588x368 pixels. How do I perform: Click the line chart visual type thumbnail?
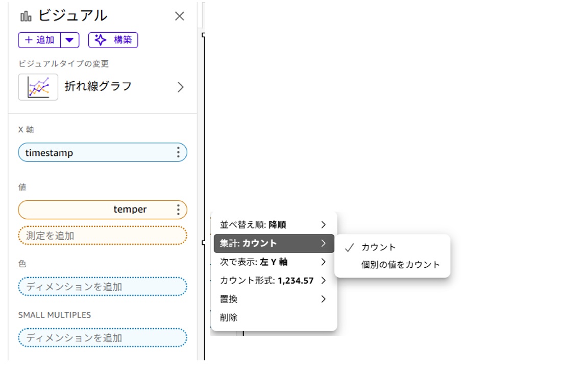tap(38, 87)
